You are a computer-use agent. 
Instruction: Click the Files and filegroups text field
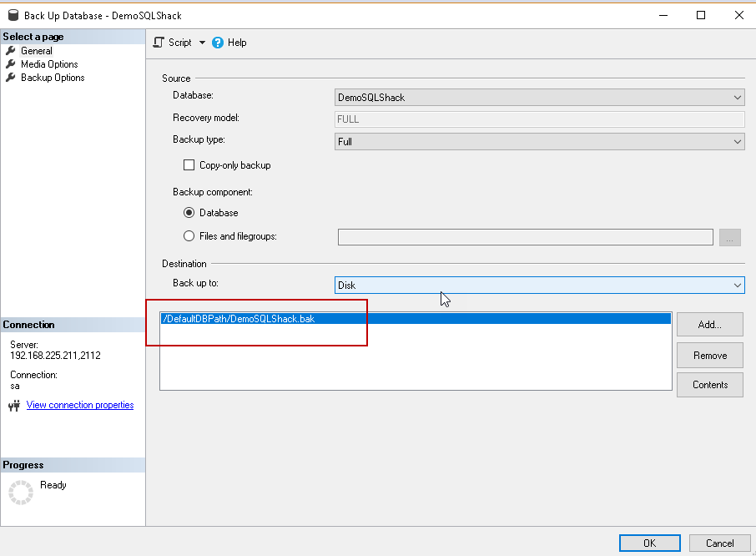526,237
